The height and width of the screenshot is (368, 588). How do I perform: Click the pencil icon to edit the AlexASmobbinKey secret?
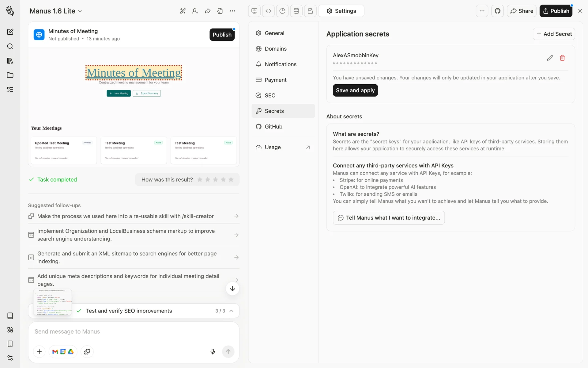click(x=550, y=58)
